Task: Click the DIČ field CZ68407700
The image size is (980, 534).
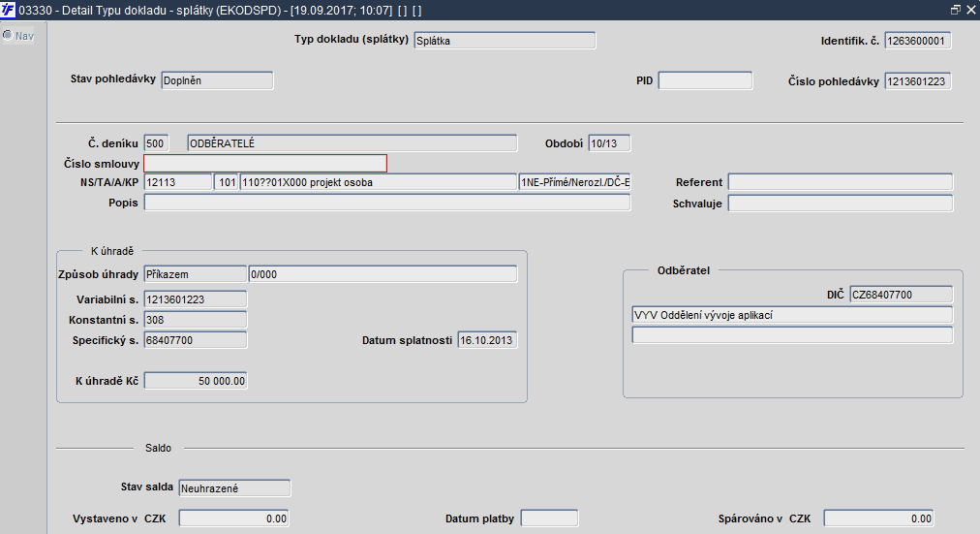Action: 901,295
